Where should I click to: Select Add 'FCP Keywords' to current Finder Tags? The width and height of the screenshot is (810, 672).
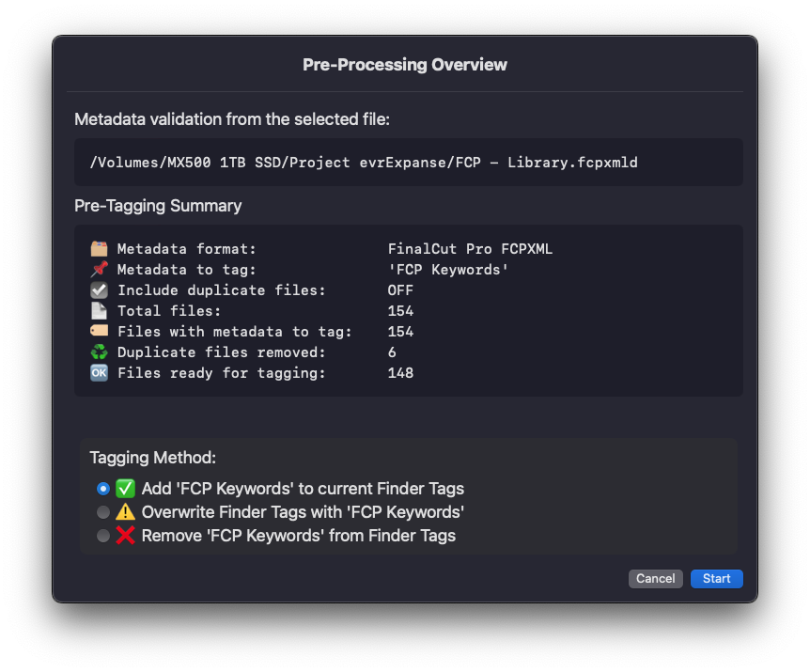click(103, 489)
